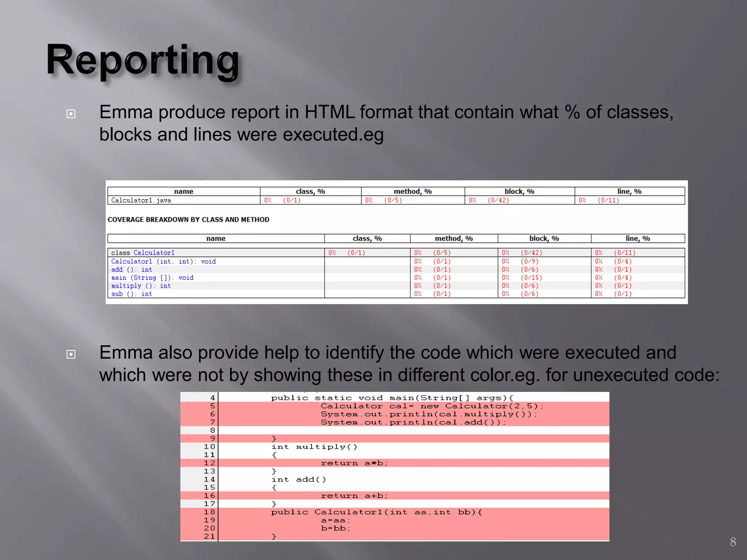Click the '(0/11)' value in Calculator1.java row

608,200
